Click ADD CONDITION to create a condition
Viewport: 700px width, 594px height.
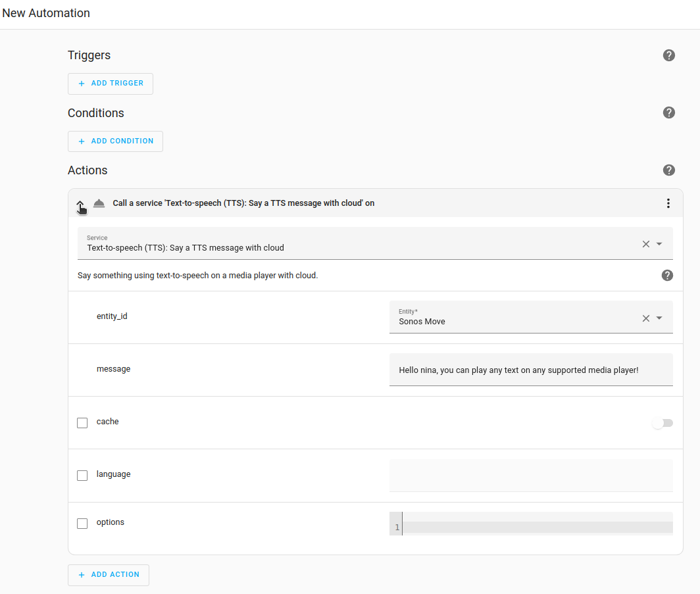pyautogui.click(x=115, y=141)
